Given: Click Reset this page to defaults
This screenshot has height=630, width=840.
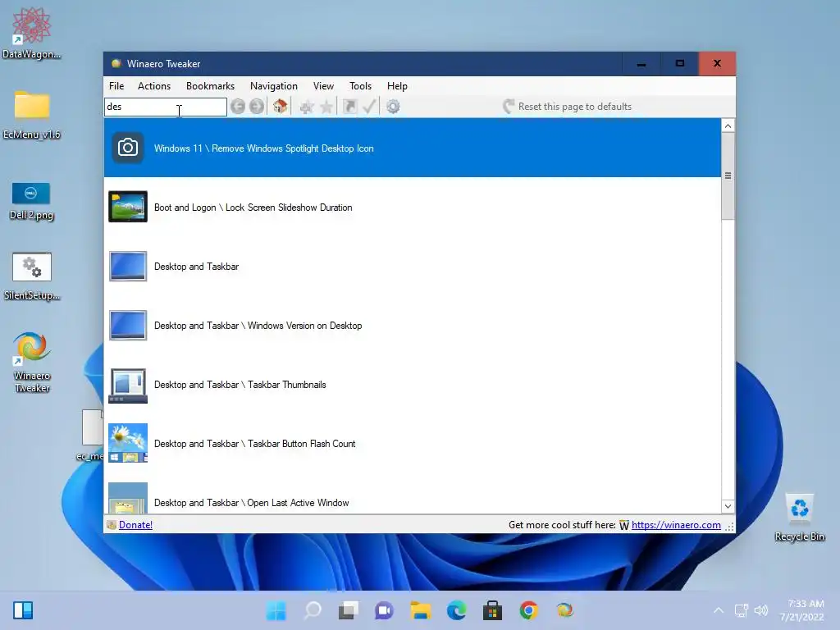Looking at the screenshot, I should 568,107.
